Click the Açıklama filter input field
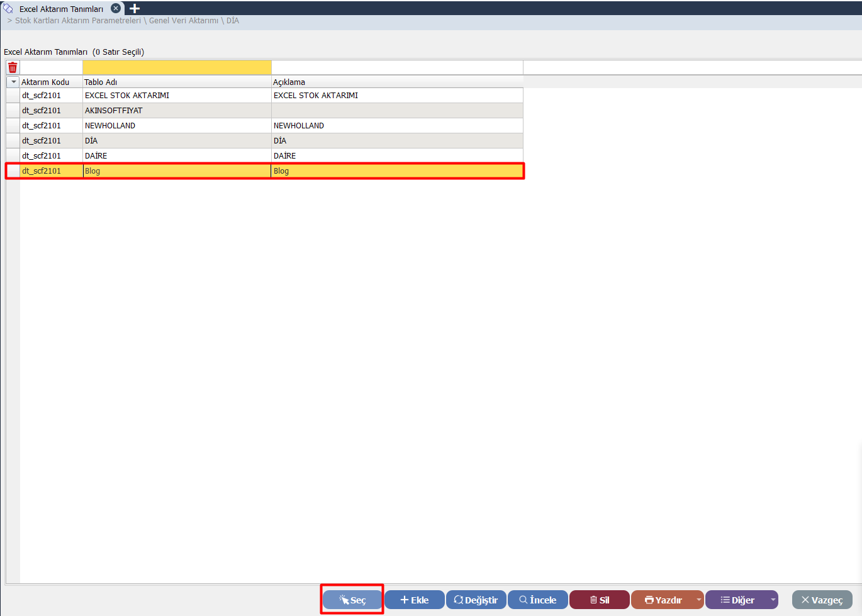Screen dimensions: 862x616 coord(396,67)
